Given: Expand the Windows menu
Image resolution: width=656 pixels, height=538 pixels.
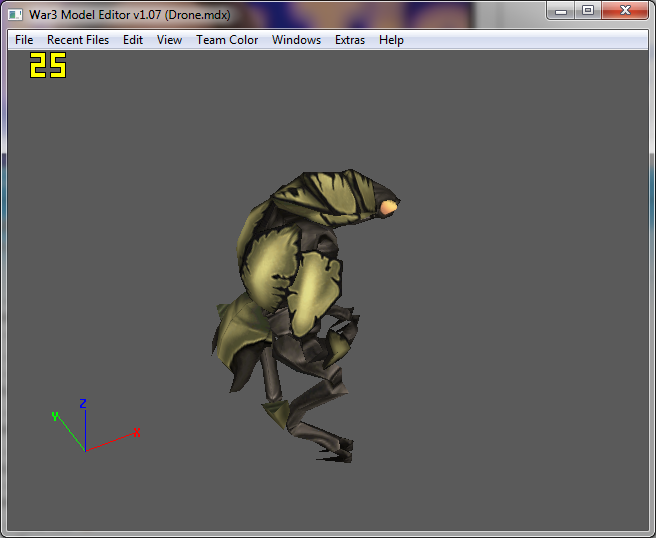Looking at the screenshot, I should pyautogui.click(x=296, y=40).
